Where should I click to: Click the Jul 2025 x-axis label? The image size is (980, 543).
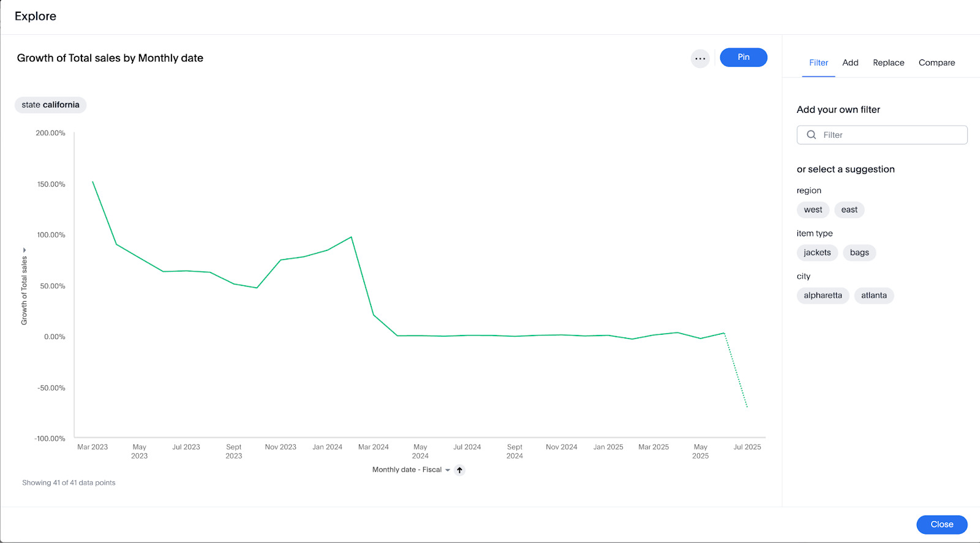tap(747, 447)
